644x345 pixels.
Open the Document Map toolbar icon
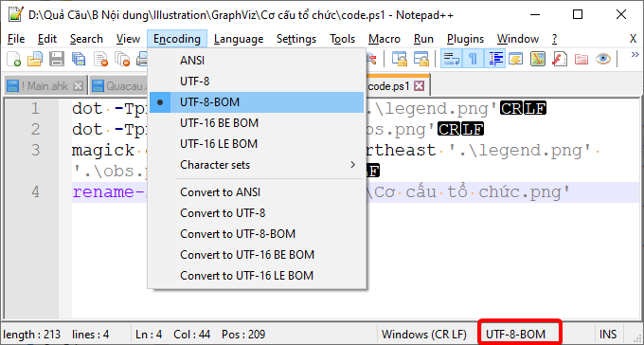tap(538, 59)
